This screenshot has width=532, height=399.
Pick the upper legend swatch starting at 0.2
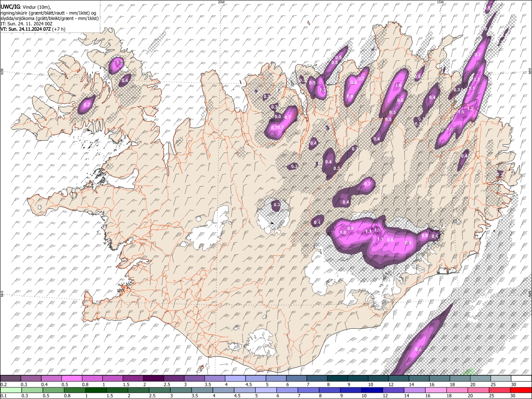[10, 378]
